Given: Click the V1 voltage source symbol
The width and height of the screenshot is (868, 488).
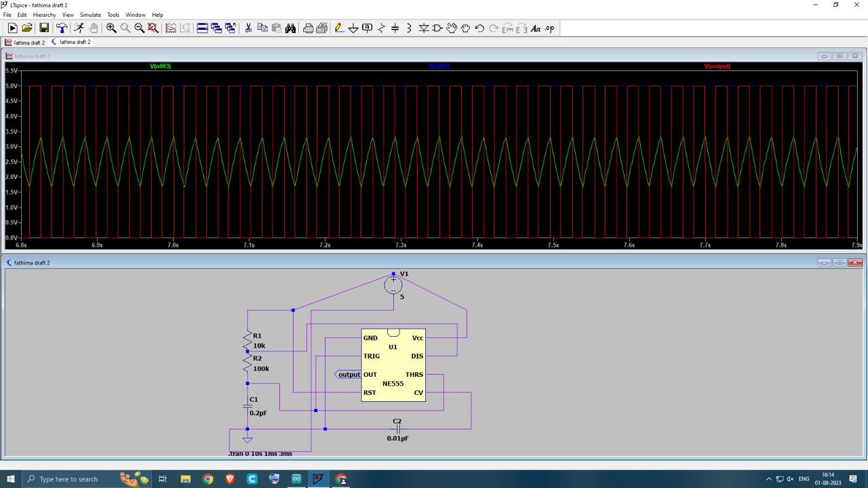Looking at the screenshot, I should click(393, 285).
